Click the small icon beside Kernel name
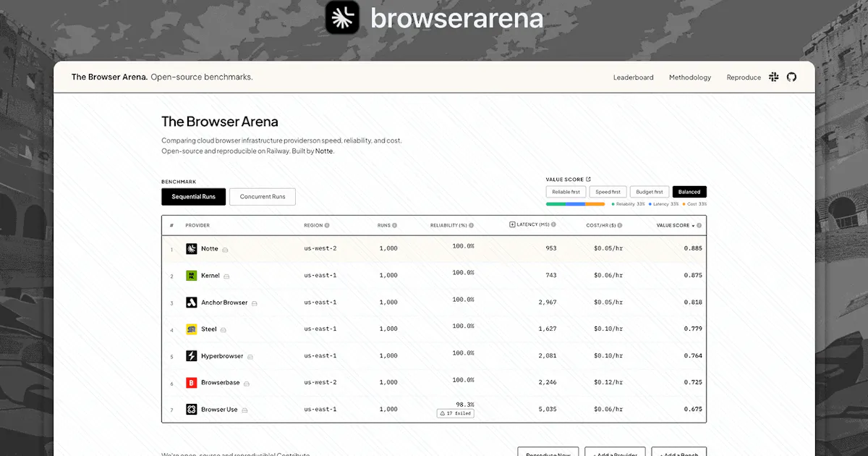The width and height of the screenshot is (868, 456). (x=226, y=276)
